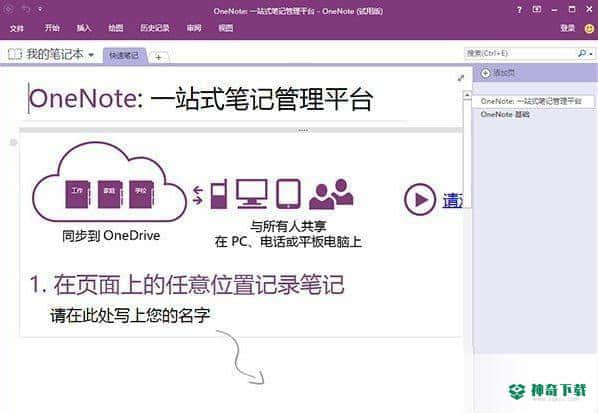The height and width of the screenshot is (413, 598).
Task: Click the Undo icon in title bar
Action: [26, 10]
